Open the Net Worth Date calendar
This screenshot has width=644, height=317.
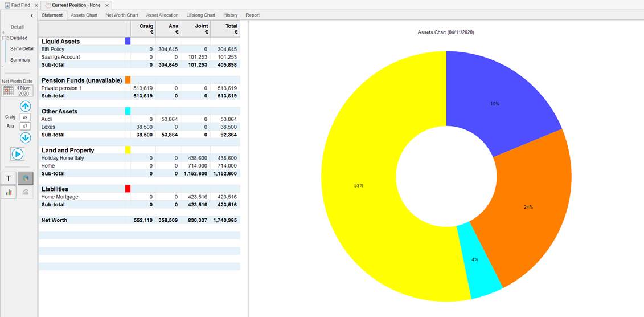pos(9,91)
